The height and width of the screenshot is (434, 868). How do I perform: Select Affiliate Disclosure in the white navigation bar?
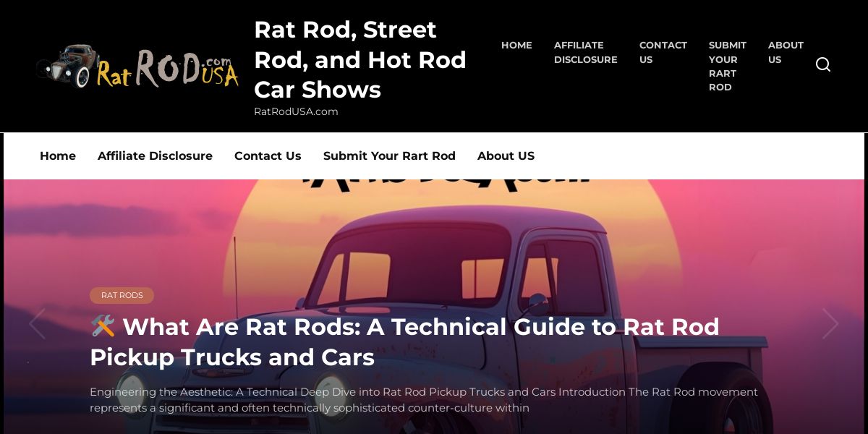(x=155, y=156)
